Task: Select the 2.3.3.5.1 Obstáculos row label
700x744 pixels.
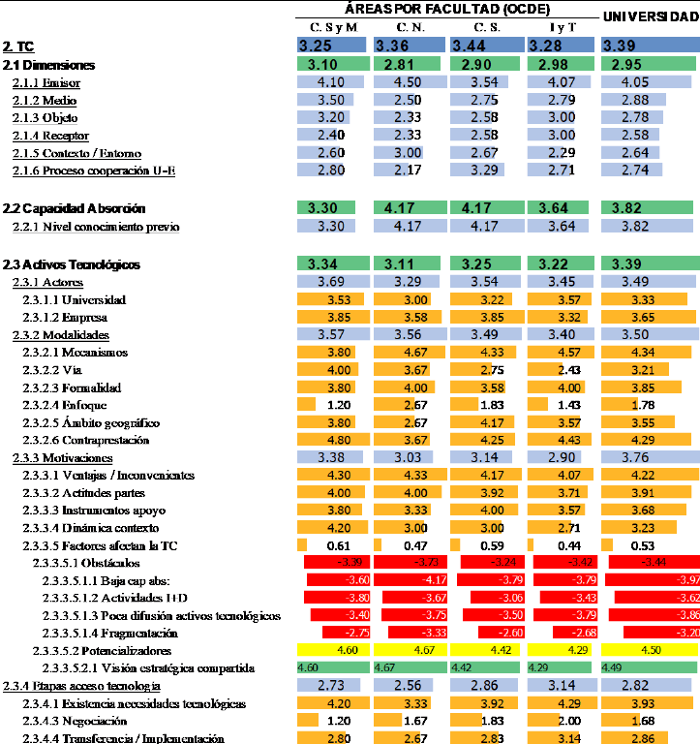Action: (85, 563)
